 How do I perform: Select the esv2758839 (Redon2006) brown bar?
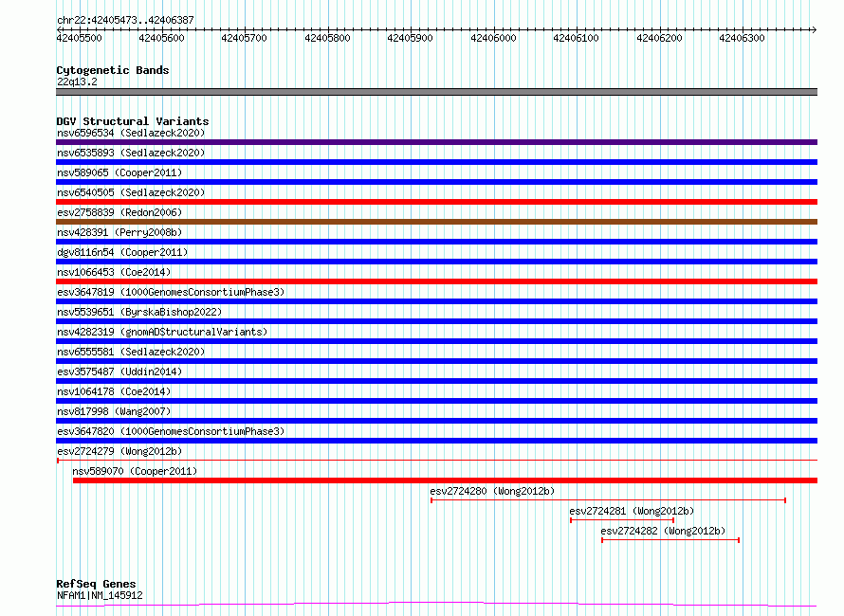pyautogui.click(x=436, y=222)
